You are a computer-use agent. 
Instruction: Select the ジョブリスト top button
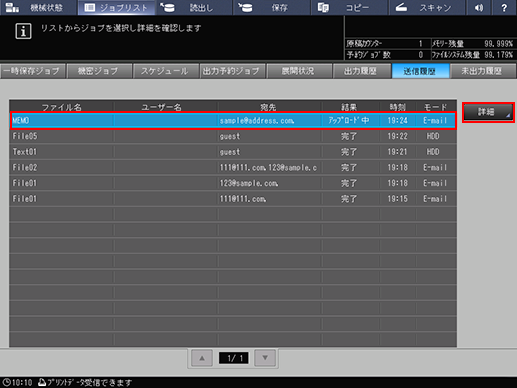tap(116, 7)
